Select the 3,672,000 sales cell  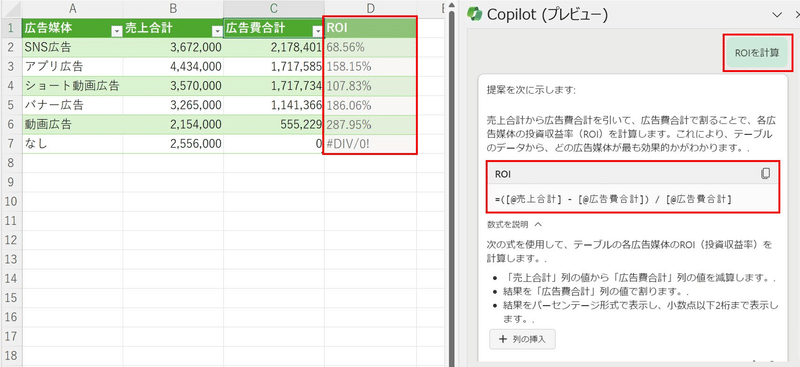pos(173,47)
